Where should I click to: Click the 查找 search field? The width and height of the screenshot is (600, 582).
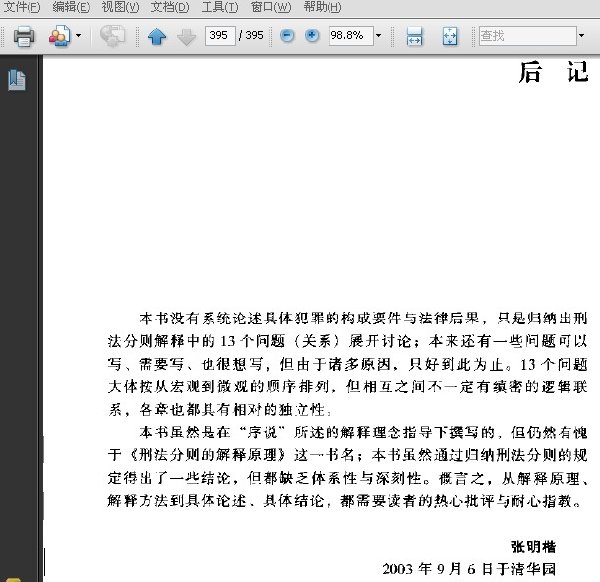527,36
